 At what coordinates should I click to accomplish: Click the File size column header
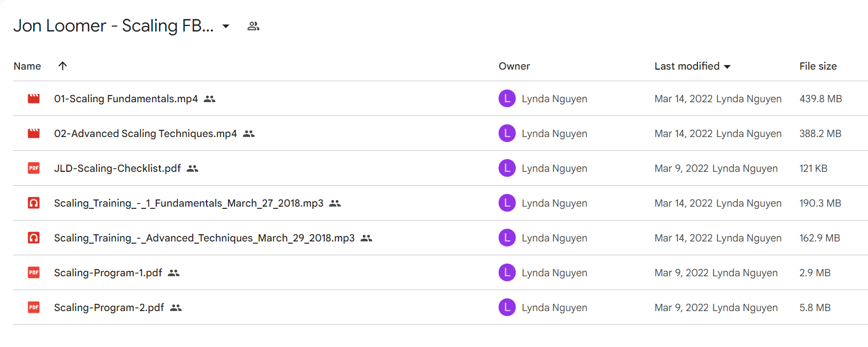pos(818,66)
